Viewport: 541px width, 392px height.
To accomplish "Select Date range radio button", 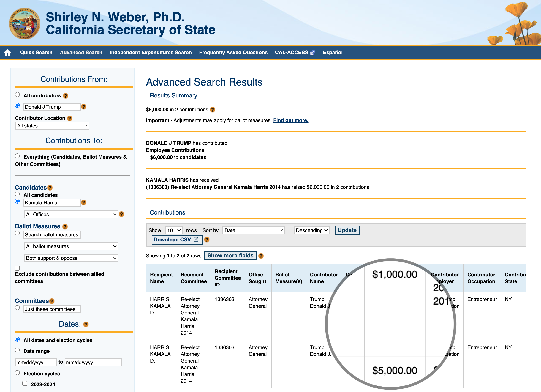I will pos(17,350).
